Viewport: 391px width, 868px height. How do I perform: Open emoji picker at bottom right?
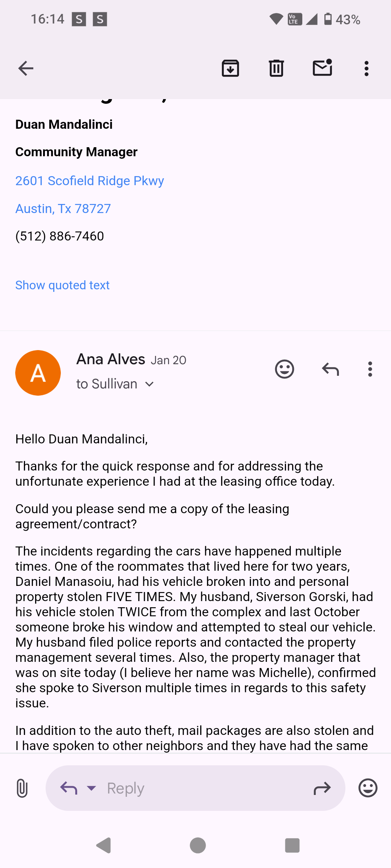tap(368, 788)
